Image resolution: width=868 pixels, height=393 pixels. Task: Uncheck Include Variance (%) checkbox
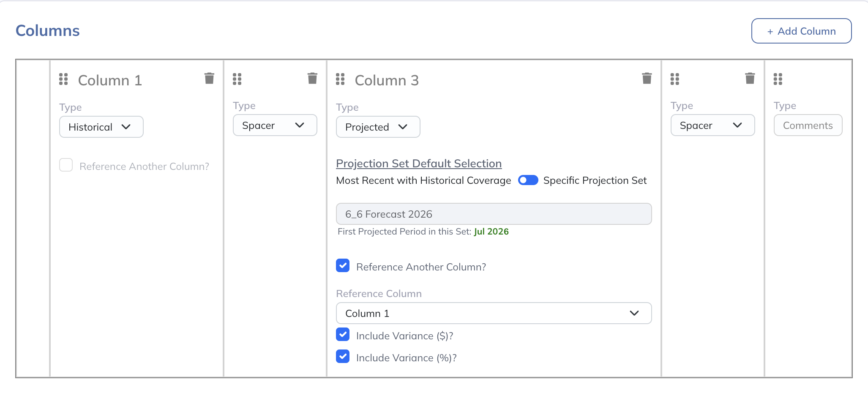point(343,357)
